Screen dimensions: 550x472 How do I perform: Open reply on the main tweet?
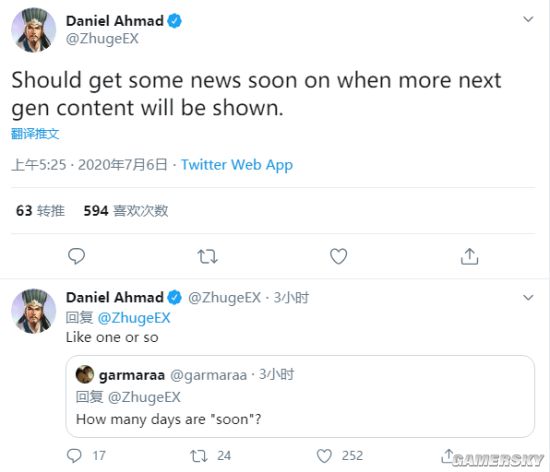click(x=76, y=256)
